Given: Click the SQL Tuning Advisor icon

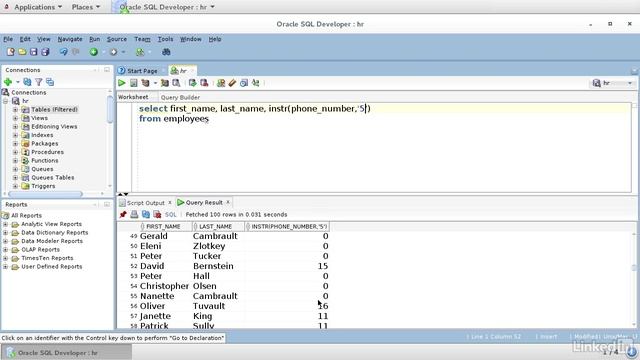Looking at the screenshot, I should [176, 83].
